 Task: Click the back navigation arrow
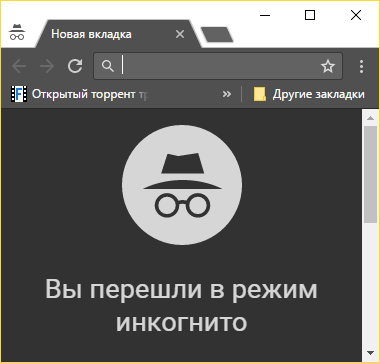coord(19,66)
